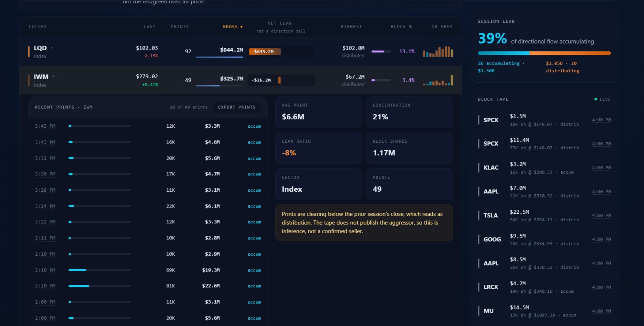Select the $11.4M SPCX block tape entry
The image size is (644, 326).
pyautogui.click(x=545, y=144)
